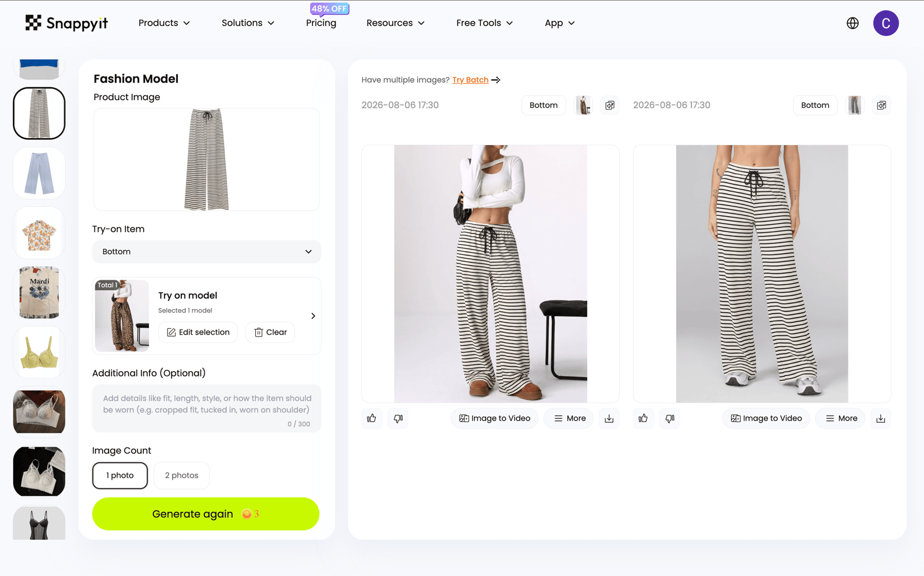924x576 pixels.
Task: Open the first generated striped pants image
Action: [x=490, y=274]
